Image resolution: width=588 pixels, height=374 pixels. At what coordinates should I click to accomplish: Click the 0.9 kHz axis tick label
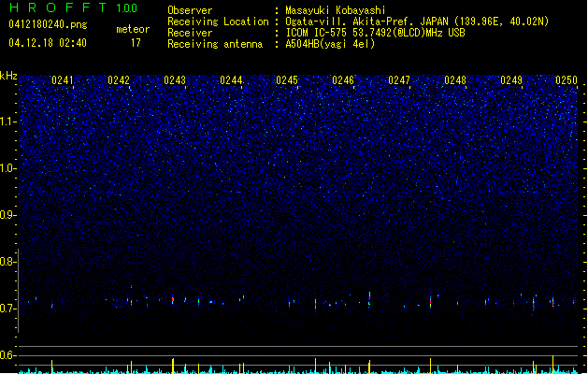coord(7,215)
